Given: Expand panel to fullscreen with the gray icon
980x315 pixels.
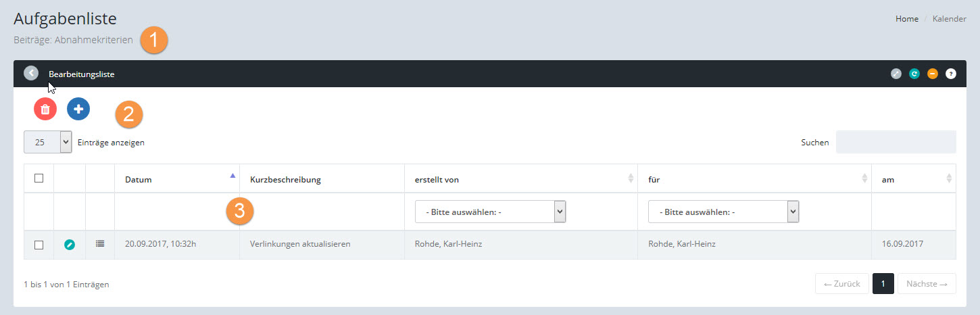Looking at the screenshot, I should 896,74.
